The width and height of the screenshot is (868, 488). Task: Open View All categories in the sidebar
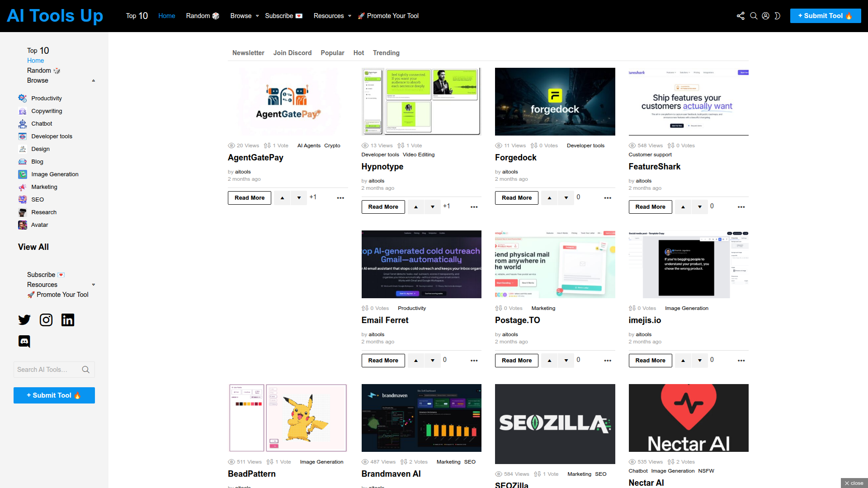[x=33, y=247]
